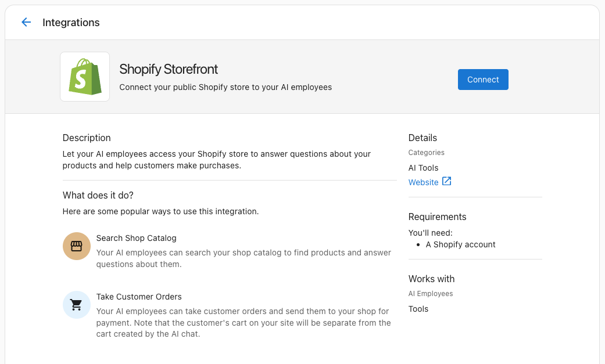The height and width of the screenshot is (364, 605).
Task: Click the storefront icon above the cart icon
Action: click(x=76, y=246)
